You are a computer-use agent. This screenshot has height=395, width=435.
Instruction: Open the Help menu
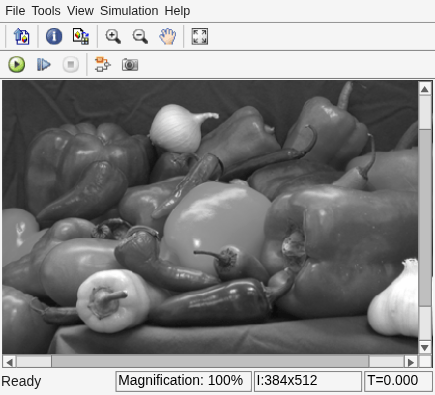[177, 11]
